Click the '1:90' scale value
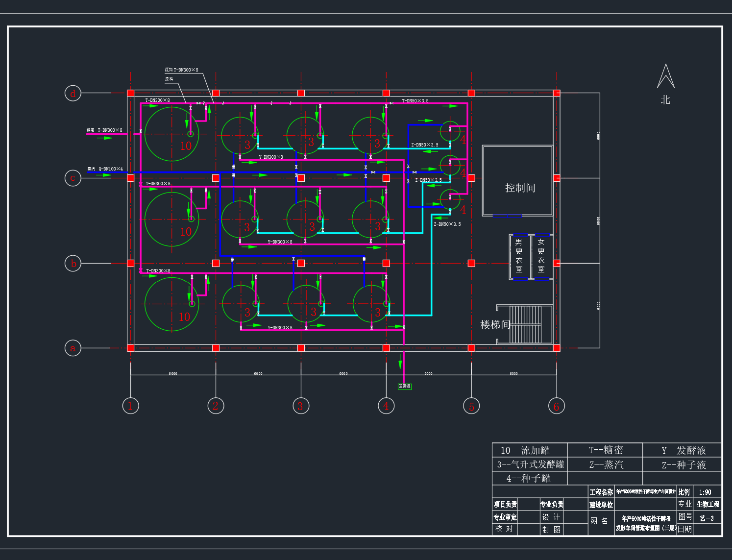Image resolution: width=732 pixels, height=560 pixels. tap(705, 492)
